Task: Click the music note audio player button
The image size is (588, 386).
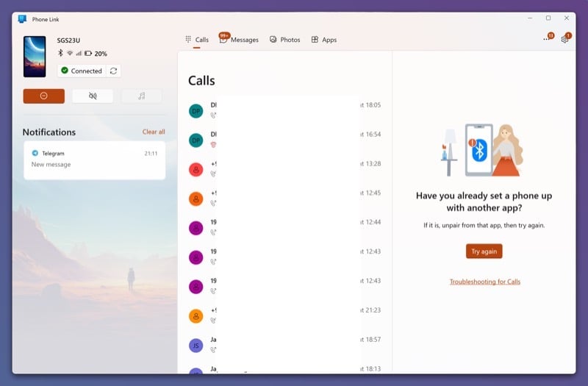Action: (141, 96)
